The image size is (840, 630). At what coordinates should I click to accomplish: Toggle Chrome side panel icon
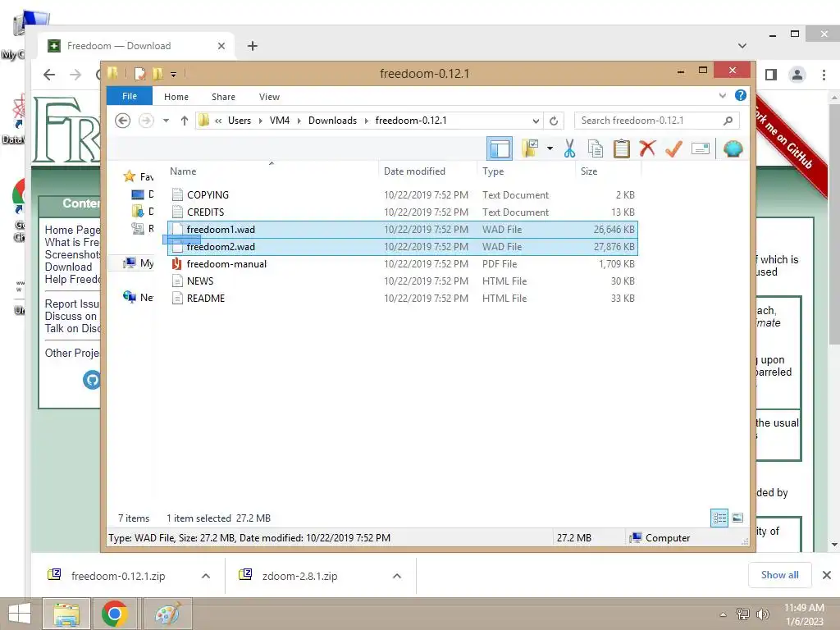pos(771,75)
